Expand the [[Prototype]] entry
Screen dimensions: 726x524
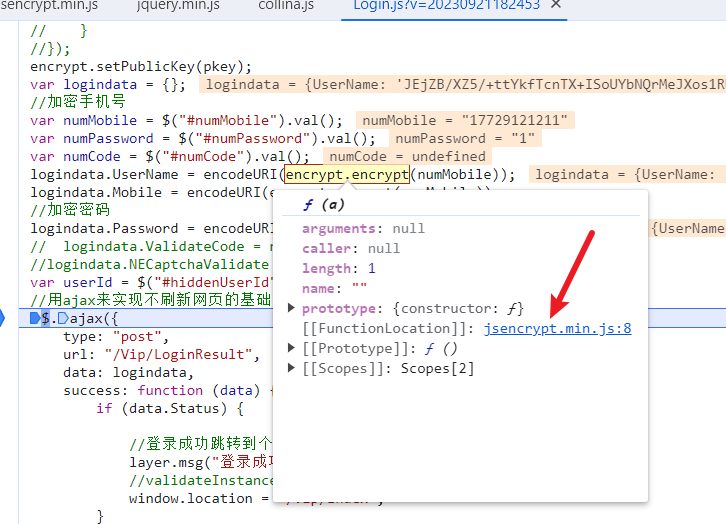coord(291,348)
